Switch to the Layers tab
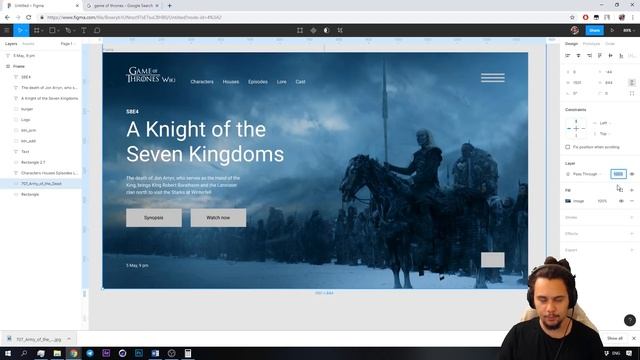 coord(11,44)
